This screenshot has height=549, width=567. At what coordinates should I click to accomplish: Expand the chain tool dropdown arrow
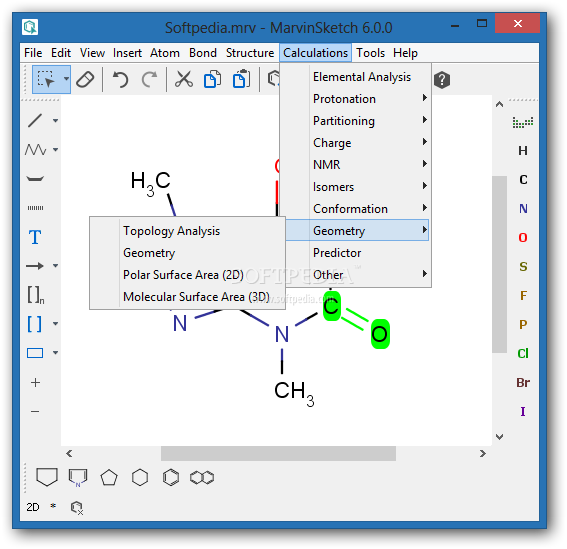pos(55,149)
